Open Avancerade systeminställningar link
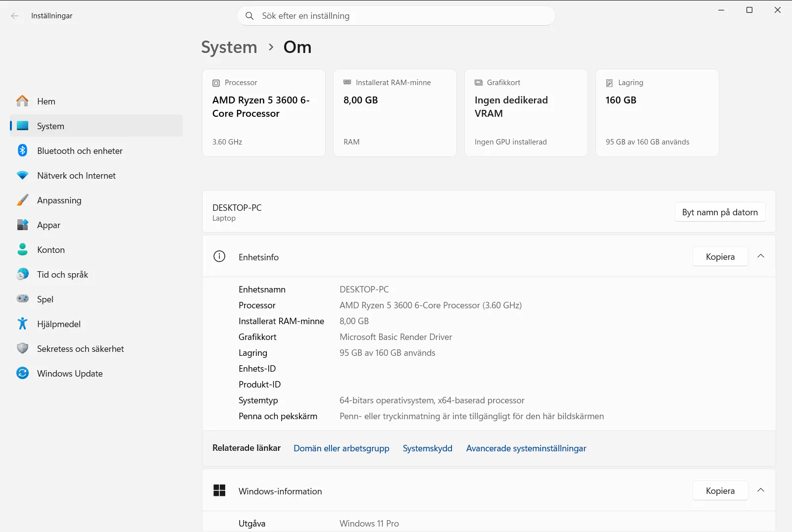The image size is (792, 532). pos(526,448)
